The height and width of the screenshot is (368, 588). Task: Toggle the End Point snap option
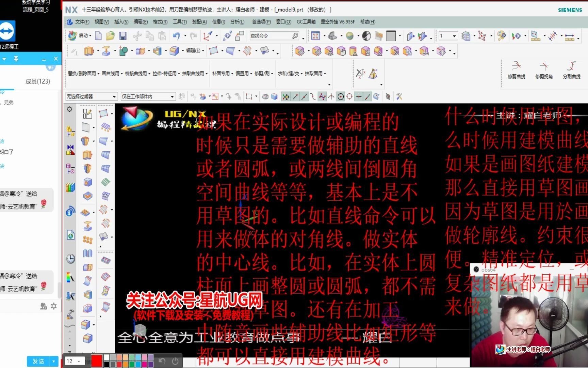[295, 97]
